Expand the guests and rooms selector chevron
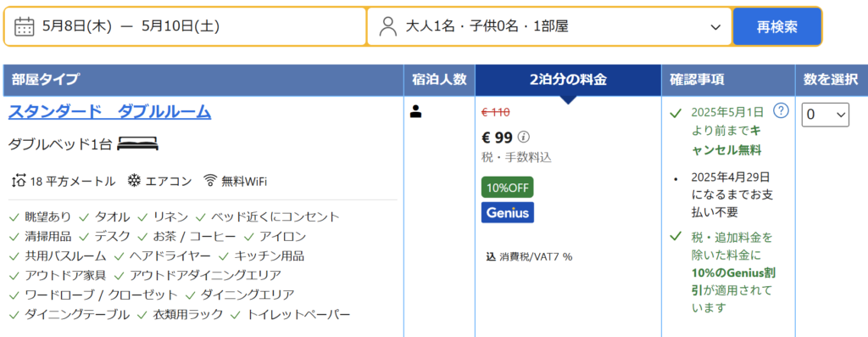Viewport: 868px width, 337px height. pyautogui.click(x=715, y=26)
